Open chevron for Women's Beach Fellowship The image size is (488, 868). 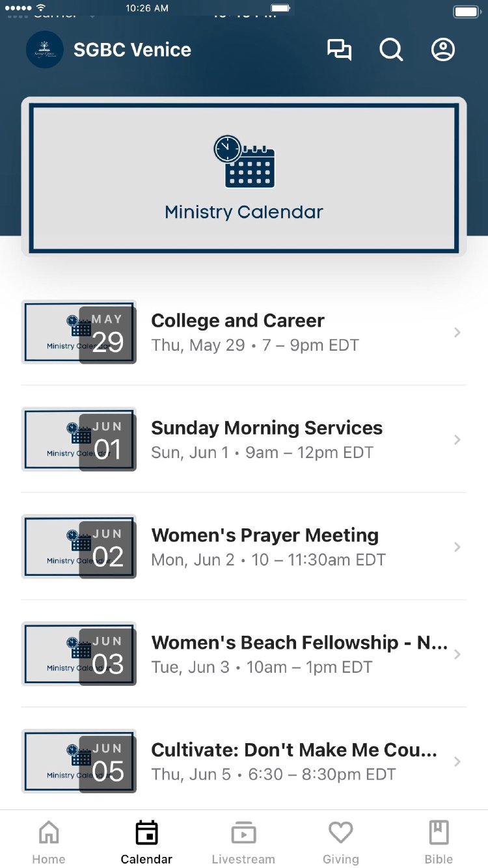457,655
